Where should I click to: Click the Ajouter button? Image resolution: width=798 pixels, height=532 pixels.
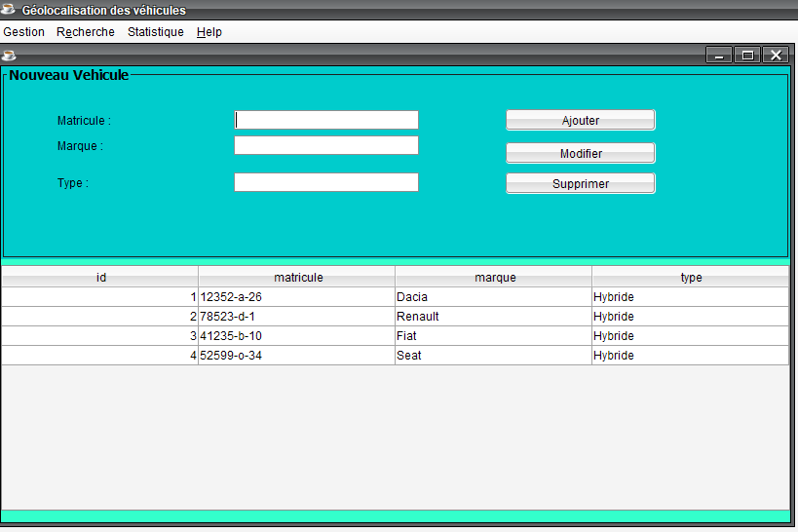click(x=581, y=120)
